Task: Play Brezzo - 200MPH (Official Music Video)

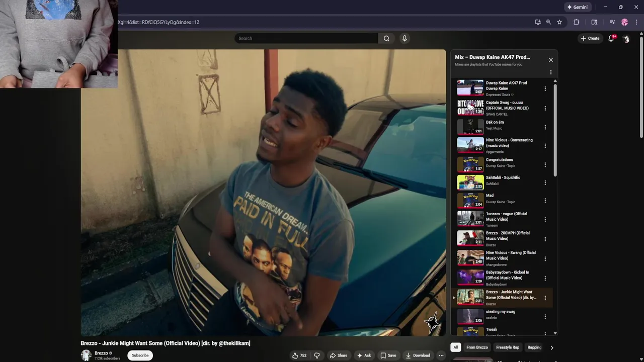Action: tap(470, 238)
